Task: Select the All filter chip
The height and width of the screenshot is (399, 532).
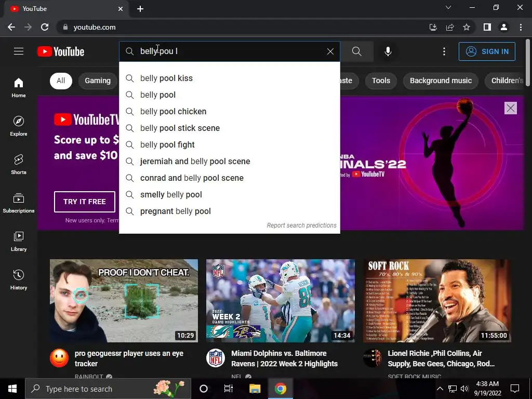Action: pyautogui.click(x=61, y=81)
